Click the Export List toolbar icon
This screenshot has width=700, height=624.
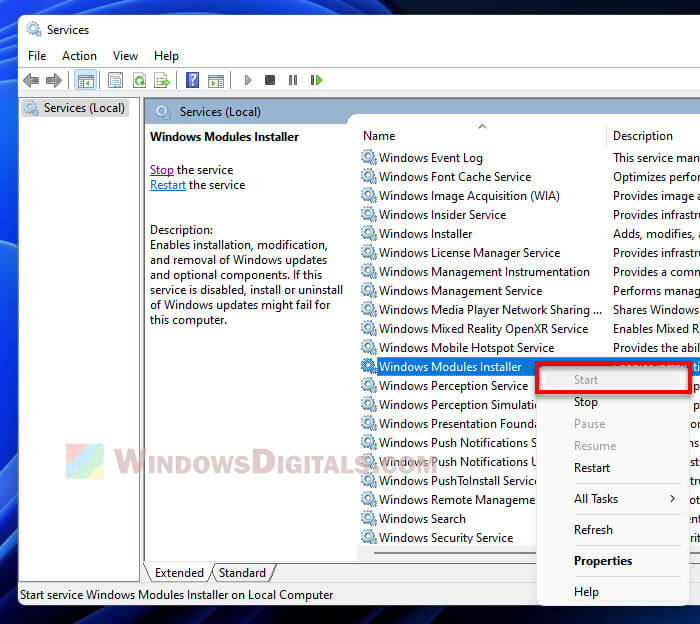click(x=162, y=80)
